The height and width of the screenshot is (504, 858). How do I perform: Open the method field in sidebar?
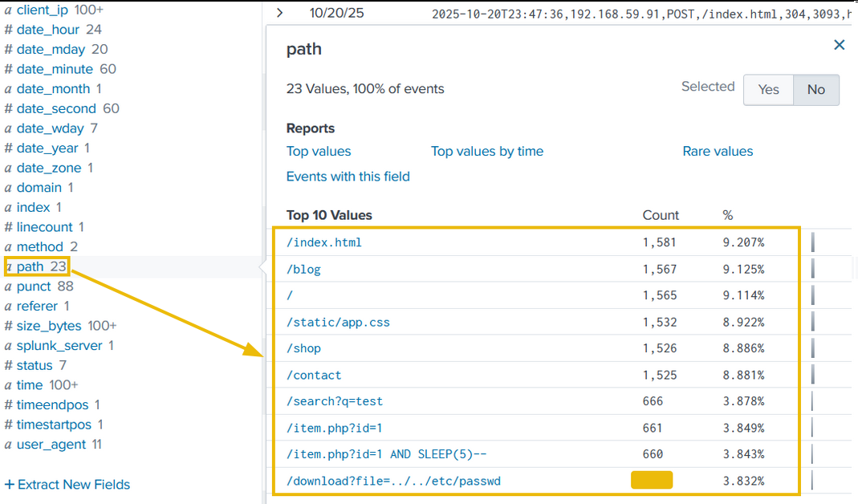[x=39, y=247]
